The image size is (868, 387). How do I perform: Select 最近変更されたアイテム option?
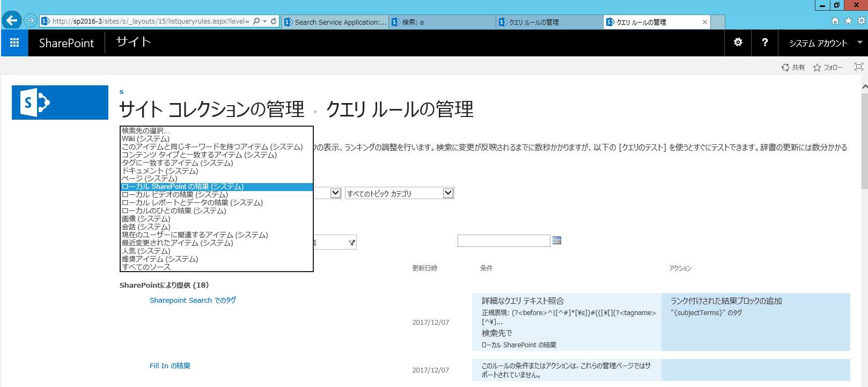click(217, 243)
